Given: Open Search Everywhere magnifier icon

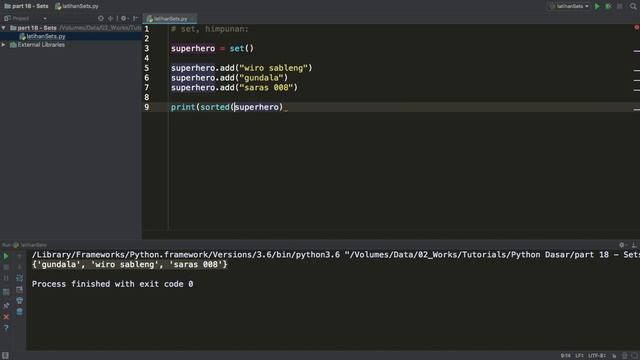Looking at the screenshot, I should [633, 6].
